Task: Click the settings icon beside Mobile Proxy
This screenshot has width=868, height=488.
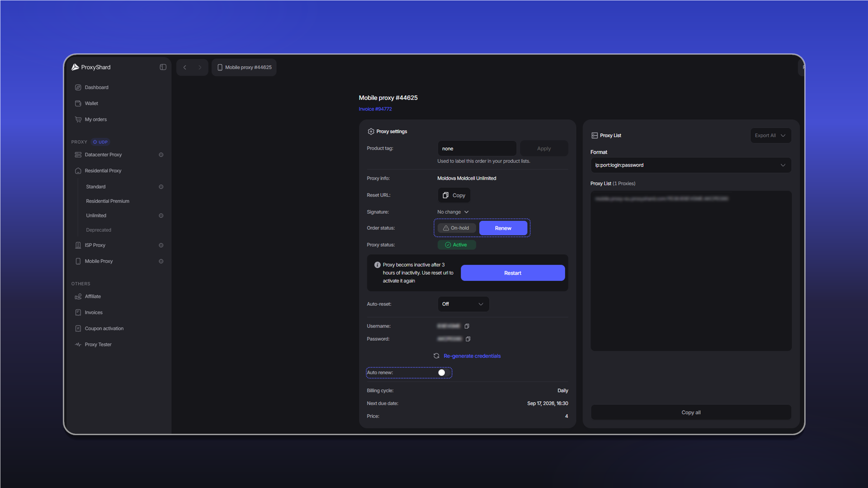Action: [x=161, y=262]
